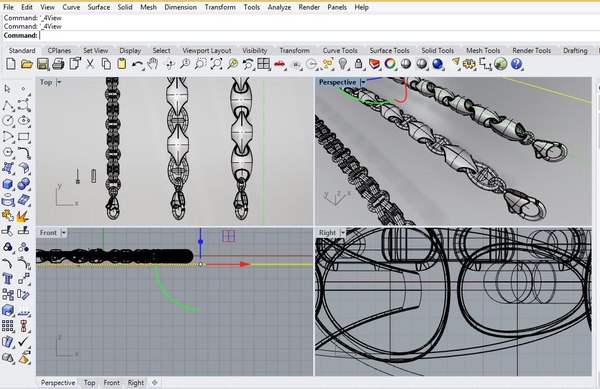Open the Curve menu
Image resolution: width=600 pixels, height=389 pixels.
71,7
